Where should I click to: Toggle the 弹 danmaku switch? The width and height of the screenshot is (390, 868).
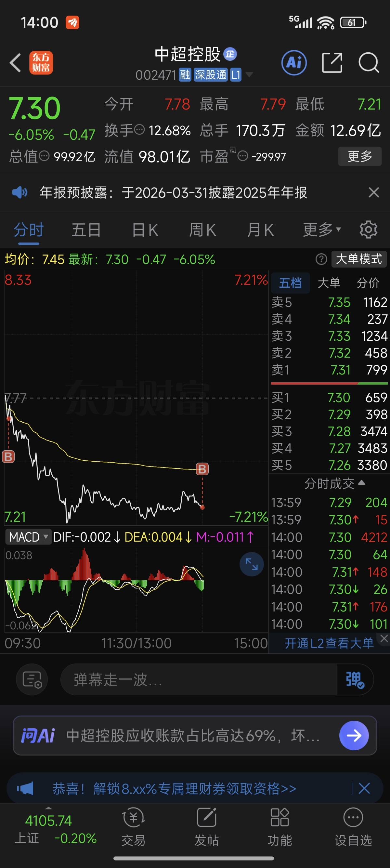(355, 679)
